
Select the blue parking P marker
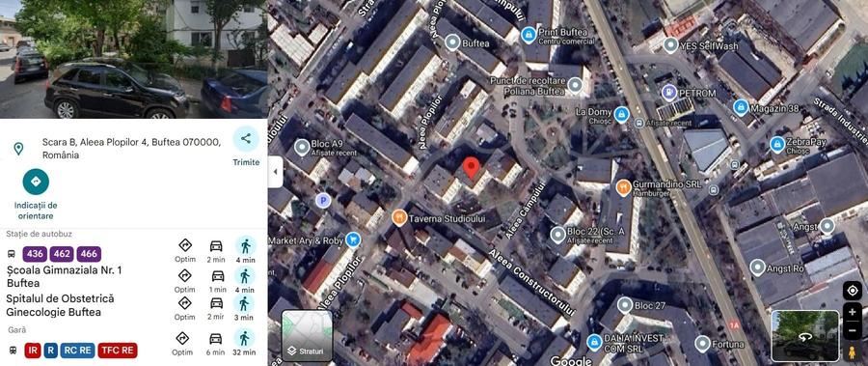(x=323, y=200)
